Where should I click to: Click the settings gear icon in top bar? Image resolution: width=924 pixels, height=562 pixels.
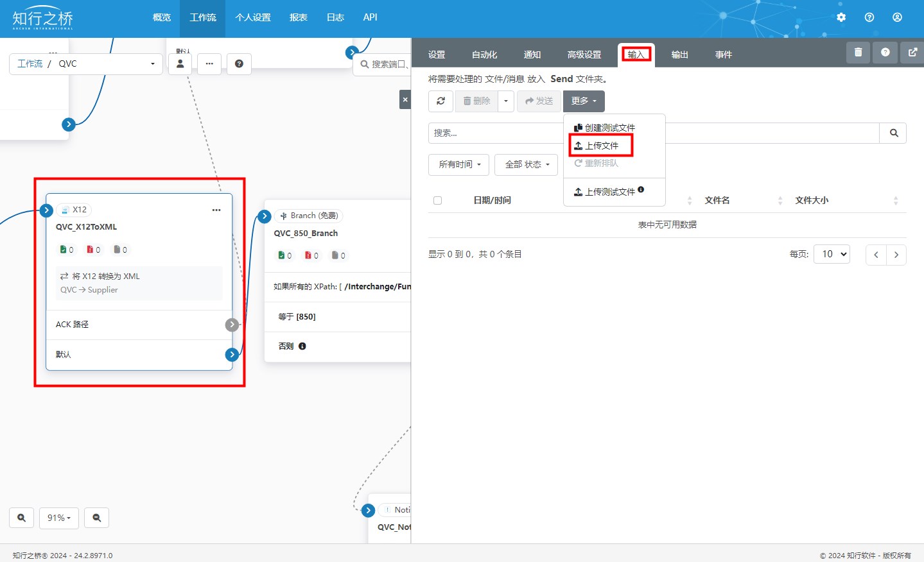tap(841, 17)
